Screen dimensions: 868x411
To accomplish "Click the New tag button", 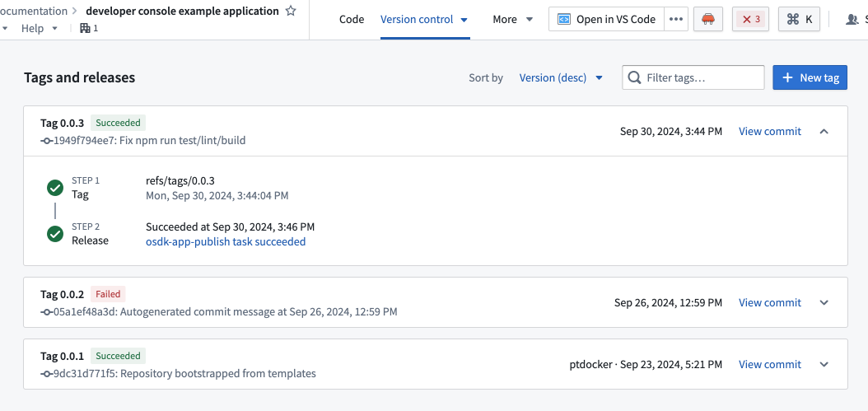I will tap(810, 77).
